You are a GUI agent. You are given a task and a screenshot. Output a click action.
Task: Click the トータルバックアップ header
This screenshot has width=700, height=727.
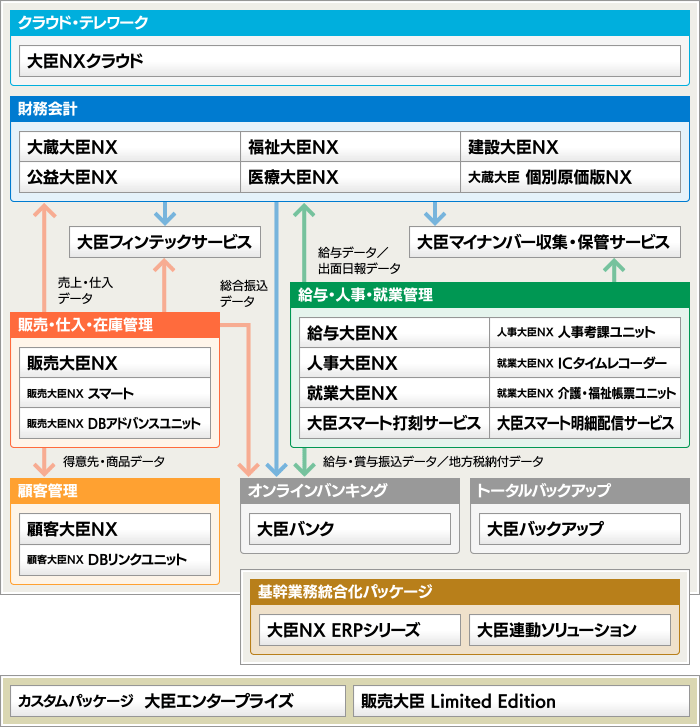point(580,491)
